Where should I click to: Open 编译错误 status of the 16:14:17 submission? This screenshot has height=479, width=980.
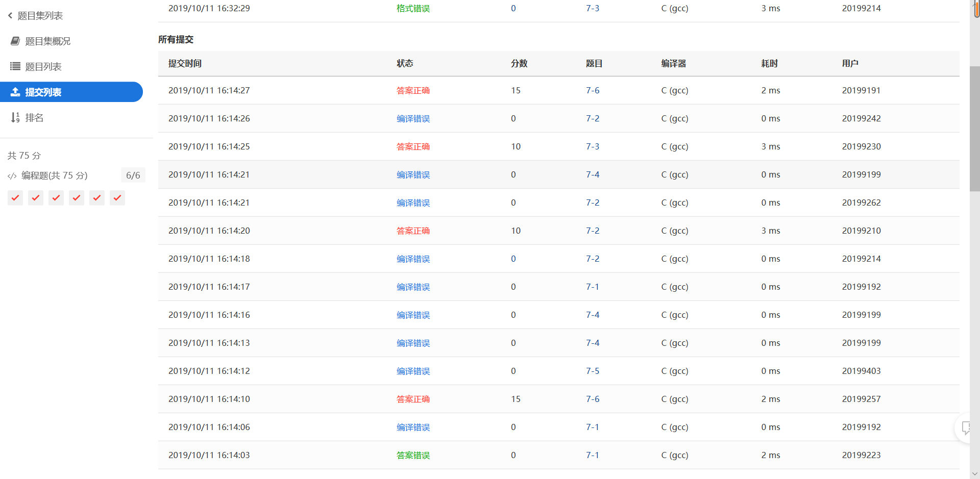[413, 287]
